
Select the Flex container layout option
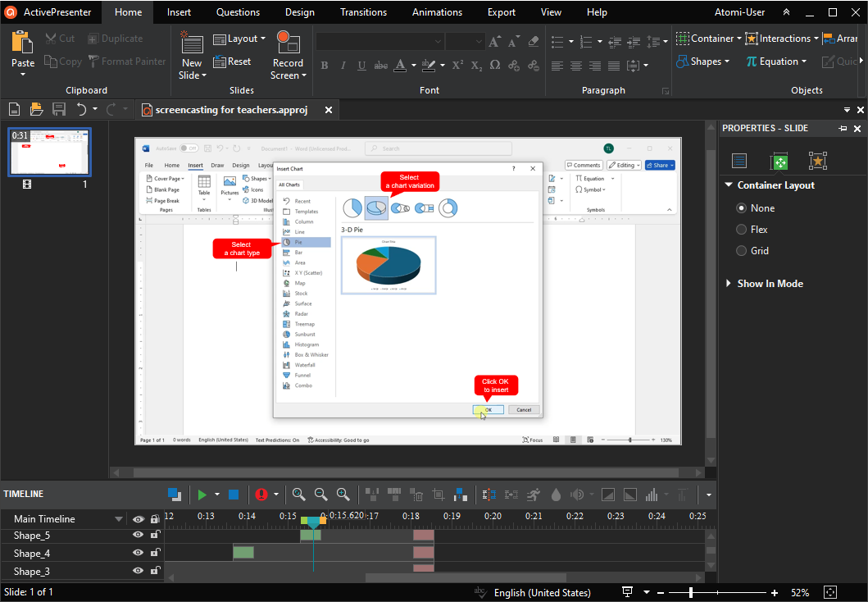741,229
